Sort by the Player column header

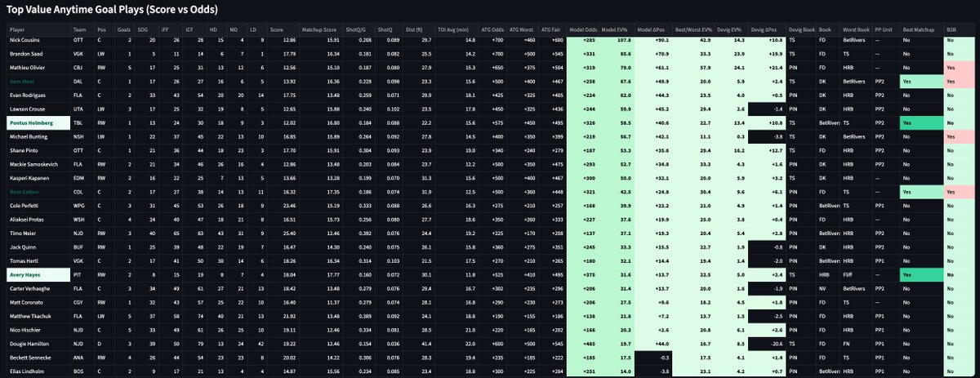click(16, 28)
